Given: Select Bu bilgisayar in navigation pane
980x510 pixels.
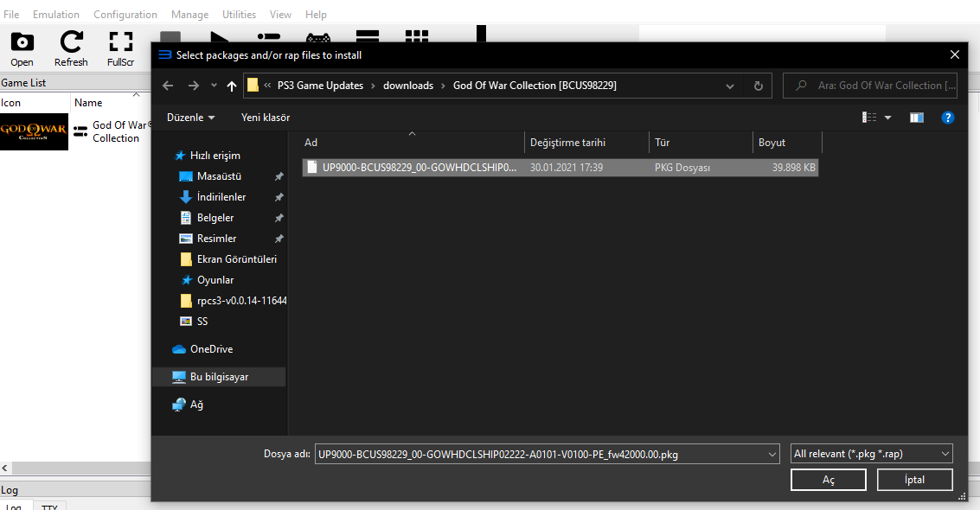Looking at the screenshot, I should point(219,376).
